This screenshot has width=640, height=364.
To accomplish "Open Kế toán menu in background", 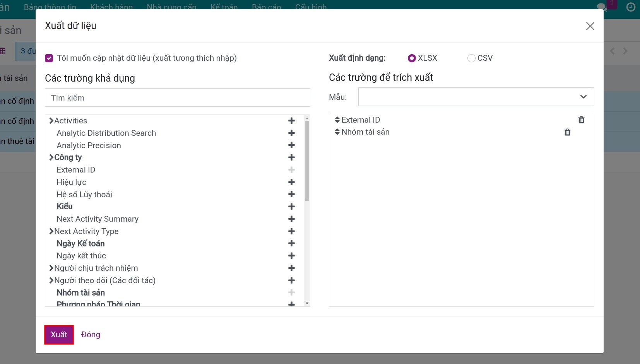I will (224, 7).
